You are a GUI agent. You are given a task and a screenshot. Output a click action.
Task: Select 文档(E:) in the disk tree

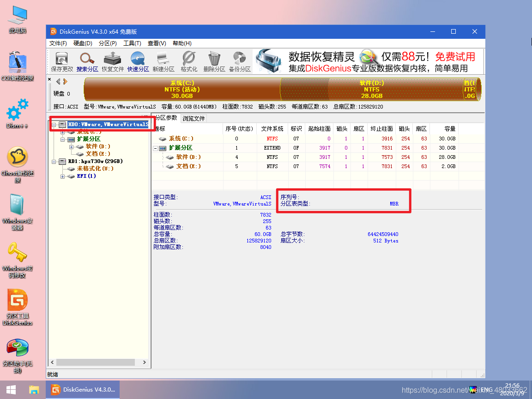pyautogui.click(x=98, y=154)
